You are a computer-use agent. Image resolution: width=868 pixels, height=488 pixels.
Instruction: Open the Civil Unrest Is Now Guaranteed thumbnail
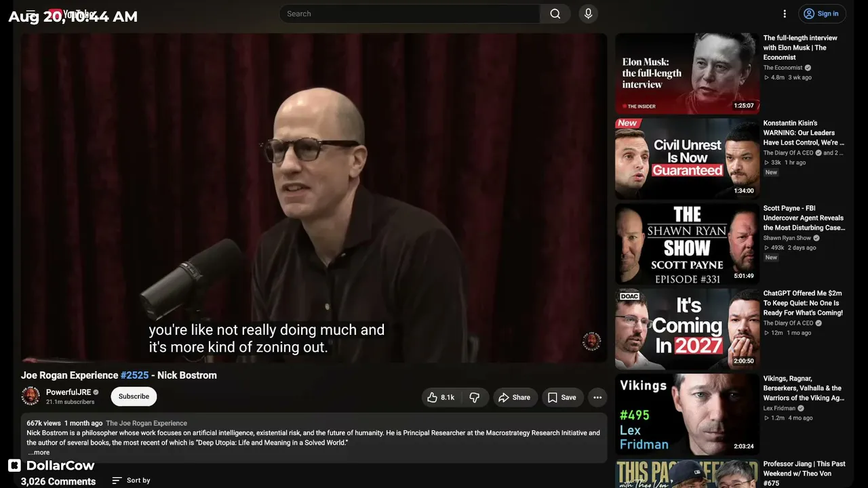click(x=687, y=159)
